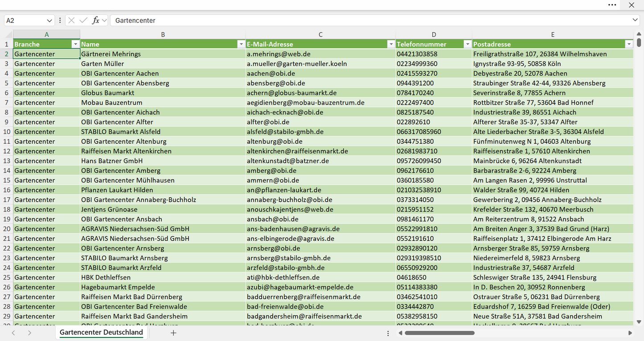644x341 pixels.
Task: Select cell ans-badenhausen@agravis.de
Action: tap(321, 229)
